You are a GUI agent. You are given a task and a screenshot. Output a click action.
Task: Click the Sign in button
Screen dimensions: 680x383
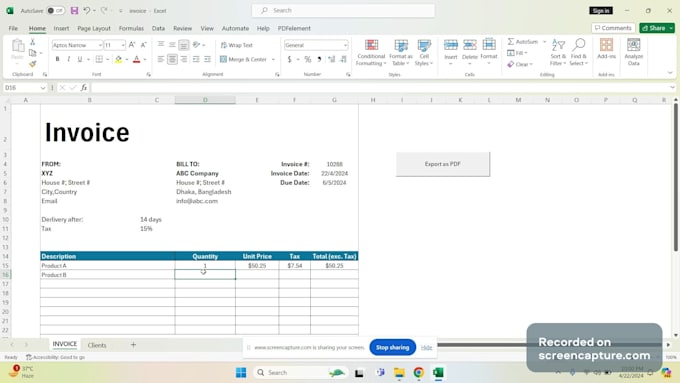coord(601,10)
